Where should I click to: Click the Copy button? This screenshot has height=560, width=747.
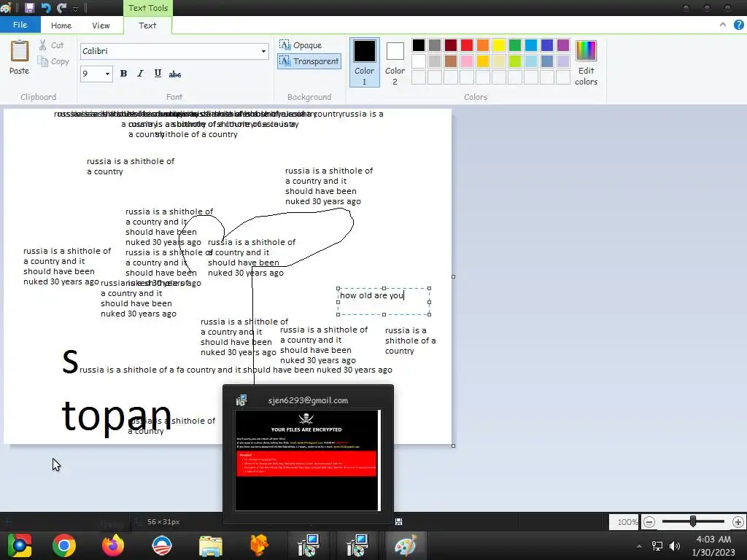coord(53,61)
